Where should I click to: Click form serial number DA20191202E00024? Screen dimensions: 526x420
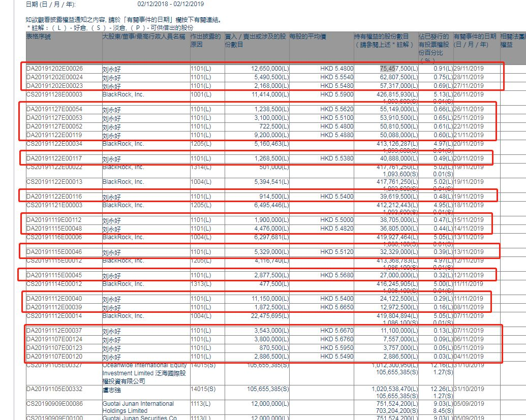54,77
